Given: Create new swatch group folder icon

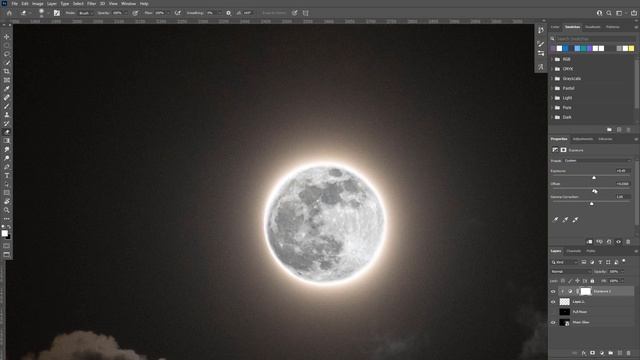Looking at the screenshot, I should [x=609, y=129].
